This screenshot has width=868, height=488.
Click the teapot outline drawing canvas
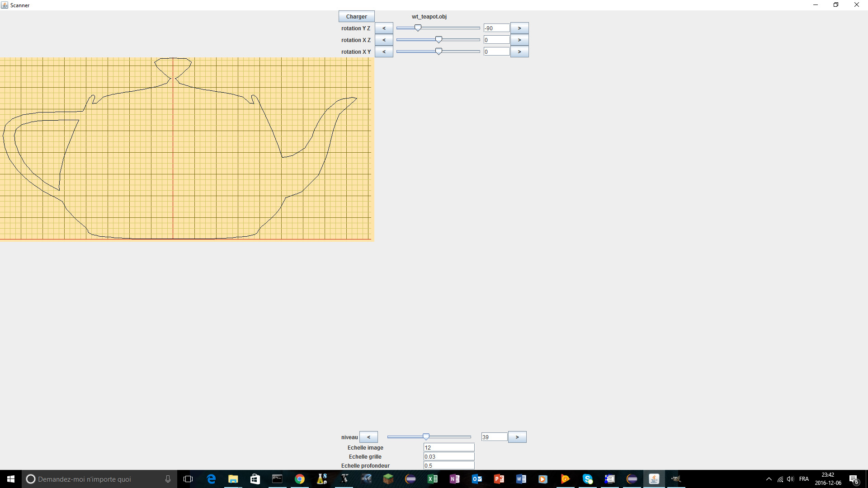pos(187,149)
